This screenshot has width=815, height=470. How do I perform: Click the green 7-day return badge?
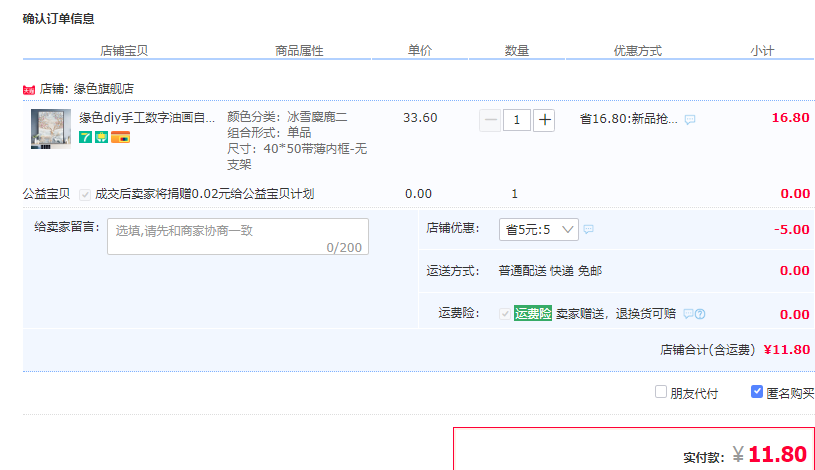[x=85, y=137]
